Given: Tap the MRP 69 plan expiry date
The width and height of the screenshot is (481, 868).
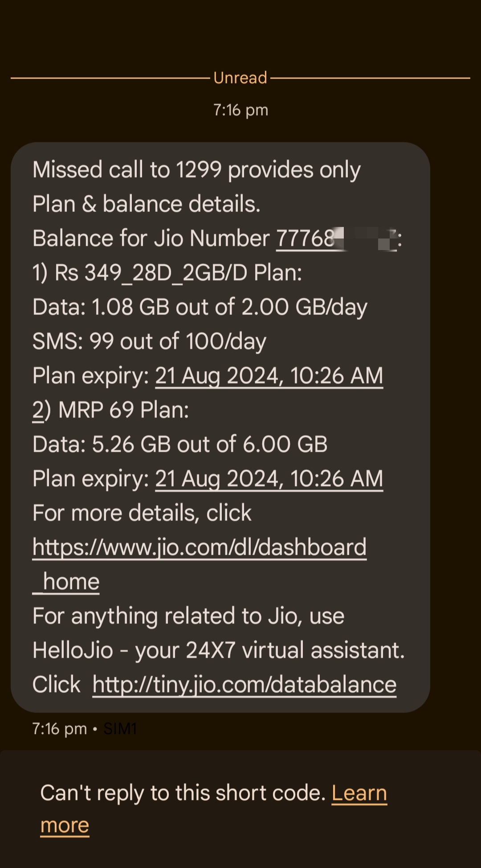Looking at the screenshot, I should click(269, 479).
